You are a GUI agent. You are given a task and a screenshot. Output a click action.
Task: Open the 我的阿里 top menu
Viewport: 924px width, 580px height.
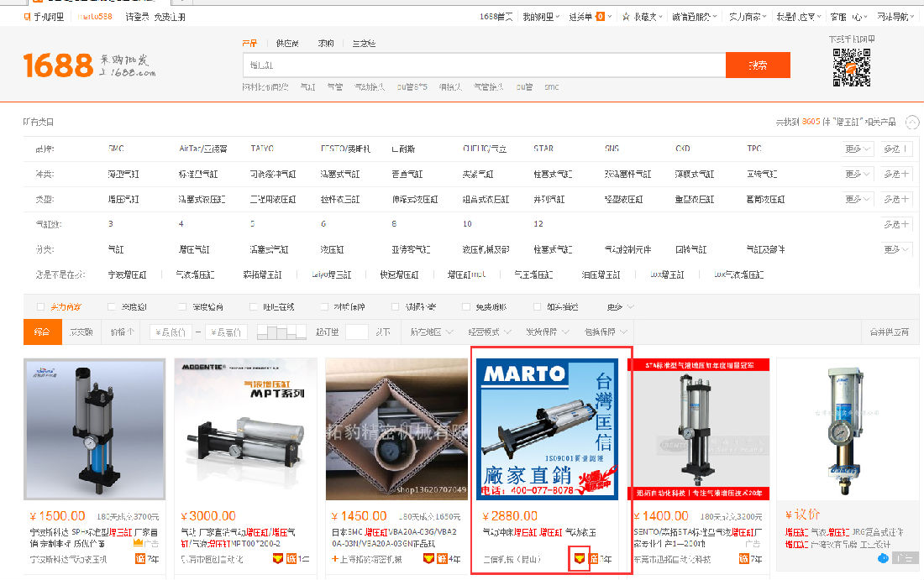[x=541, y=17]
